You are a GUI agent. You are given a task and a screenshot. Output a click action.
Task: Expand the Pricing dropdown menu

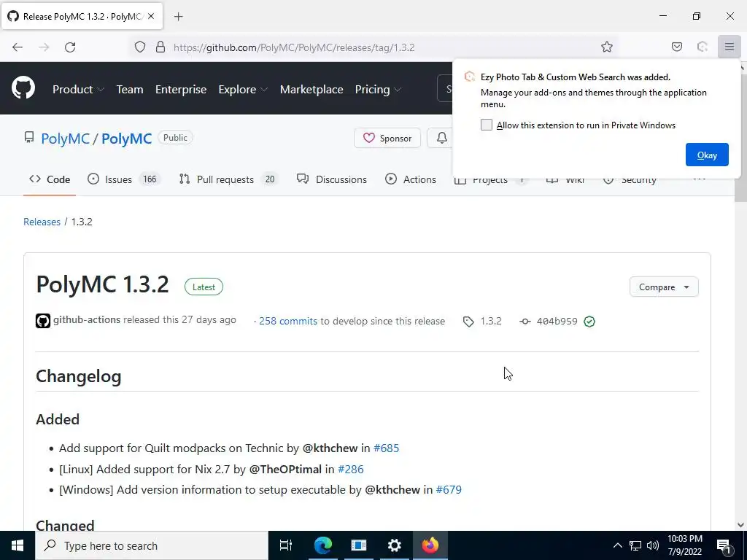[x=378, y=89]
